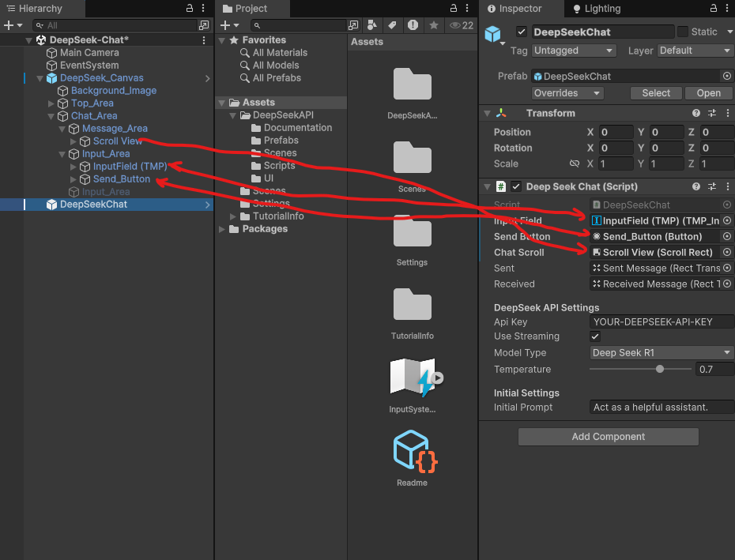The image size is (735, 560).
Task: Click the Project panel lock icon
Action: click(x=454, y=8)
